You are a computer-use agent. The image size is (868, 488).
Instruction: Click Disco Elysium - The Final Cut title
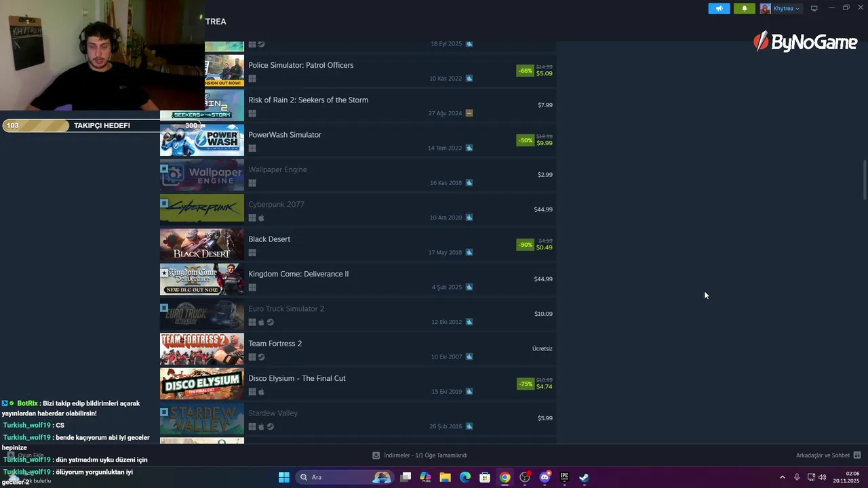[x=297, y=378]
